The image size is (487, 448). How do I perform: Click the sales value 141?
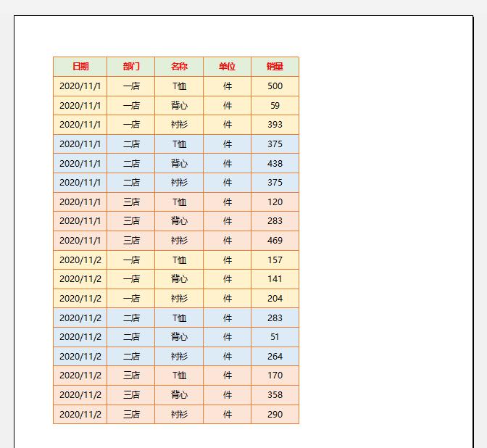(275, 279)
